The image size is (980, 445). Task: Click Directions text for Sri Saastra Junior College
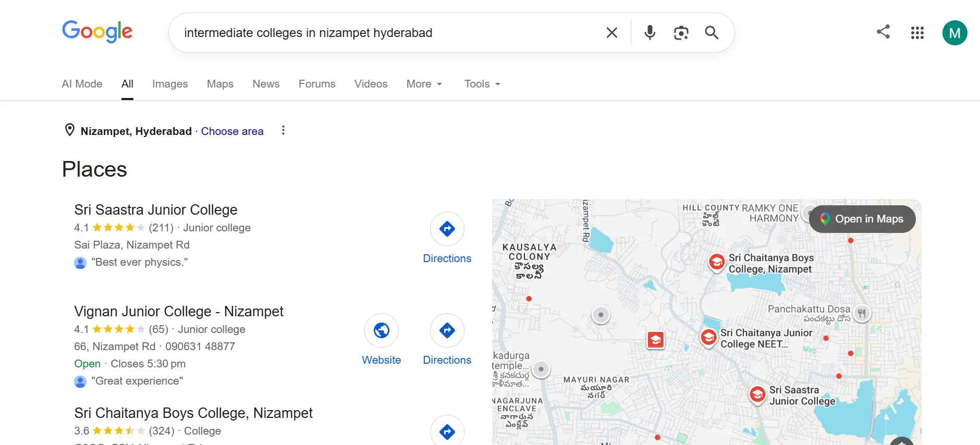(447, 258)
